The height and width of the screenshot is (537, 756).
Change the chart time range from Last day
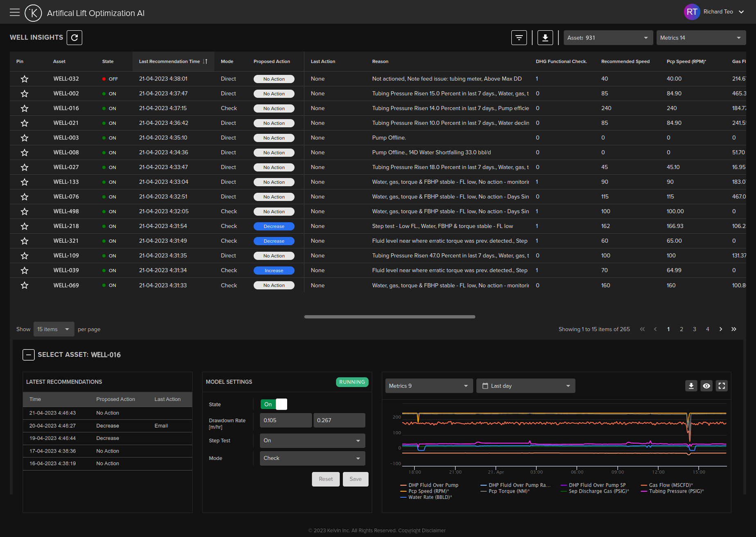pos(526,386)
